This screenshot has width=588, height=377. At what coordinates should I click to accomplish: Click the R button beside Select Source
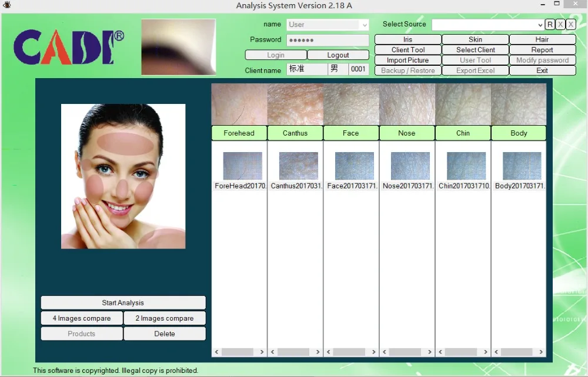550,25
